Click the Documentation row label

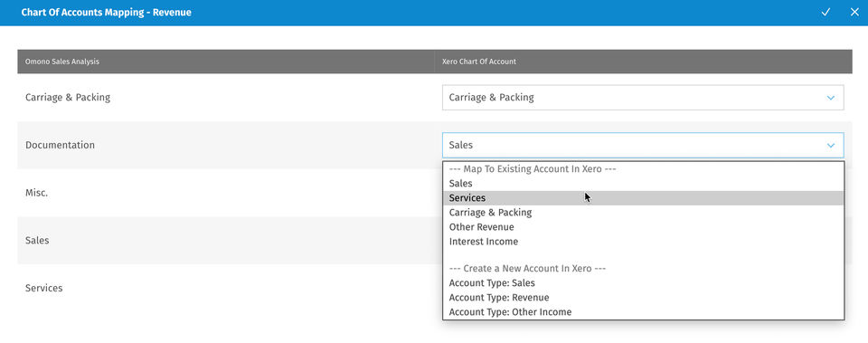click(x=60, y=145)
